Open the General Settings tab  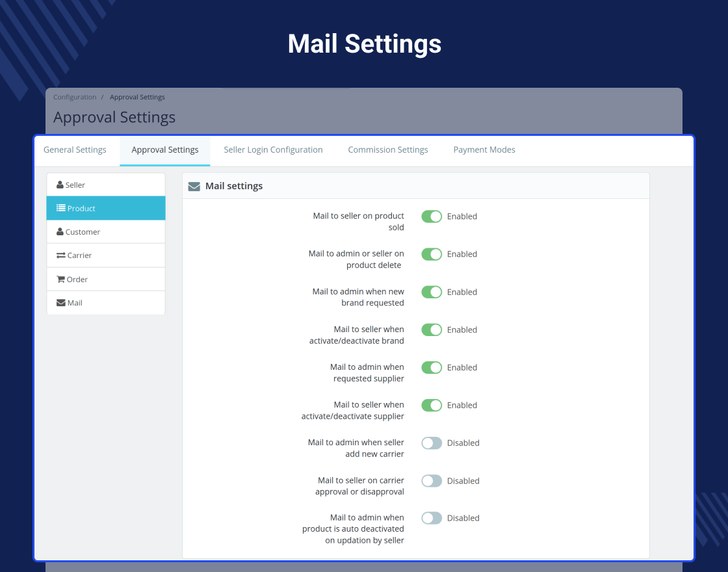(75, 150)
